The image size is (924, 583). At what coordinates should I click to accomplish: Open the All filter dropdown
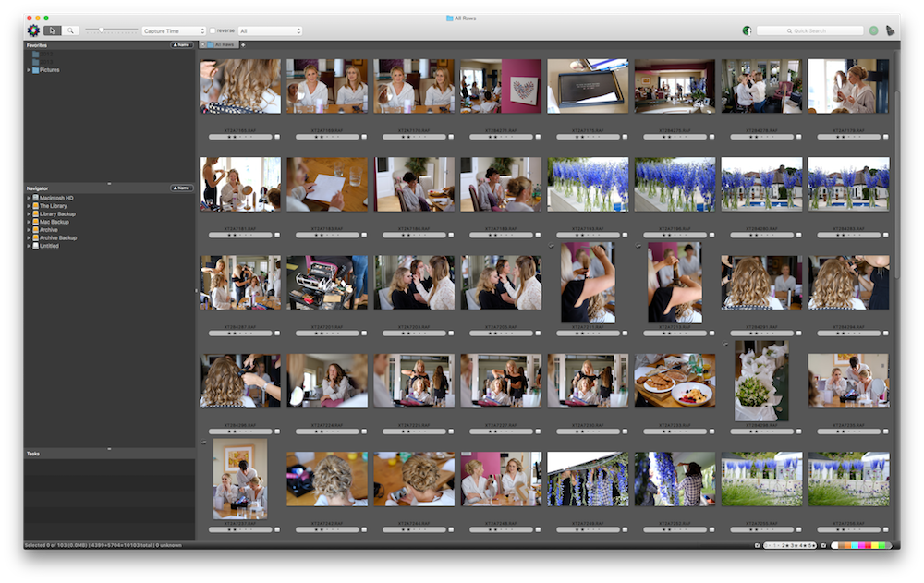click(x=270, y=30)
